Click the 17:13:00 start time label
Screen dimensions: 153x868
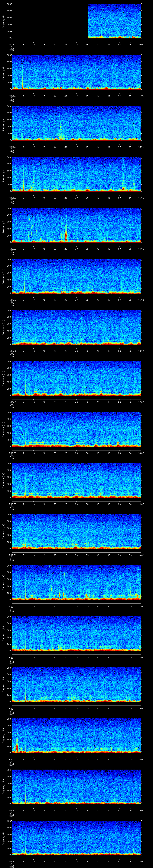coord(12,249)
